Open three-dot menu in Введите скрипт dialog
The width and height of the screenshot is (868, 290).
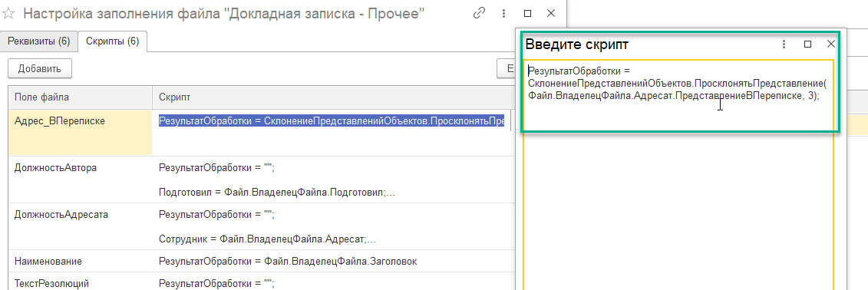(784, 44)
